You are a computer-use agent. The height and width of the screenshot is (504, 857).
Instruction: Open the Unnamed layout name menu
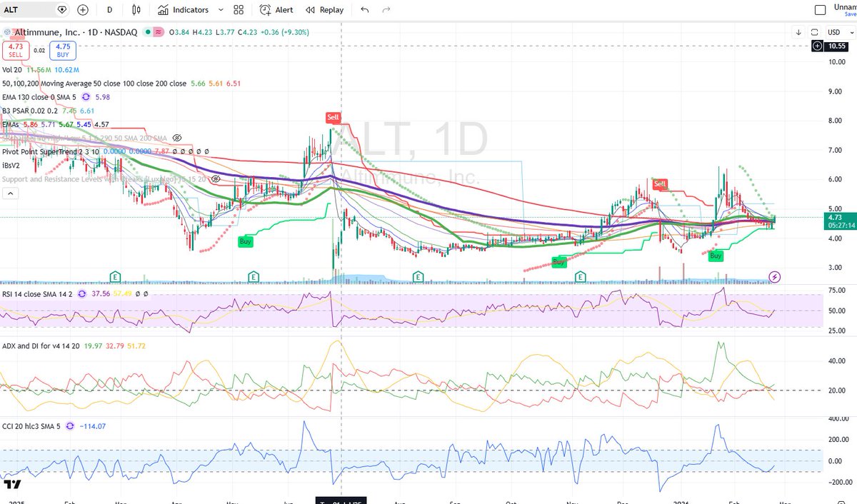click(845, 7)
